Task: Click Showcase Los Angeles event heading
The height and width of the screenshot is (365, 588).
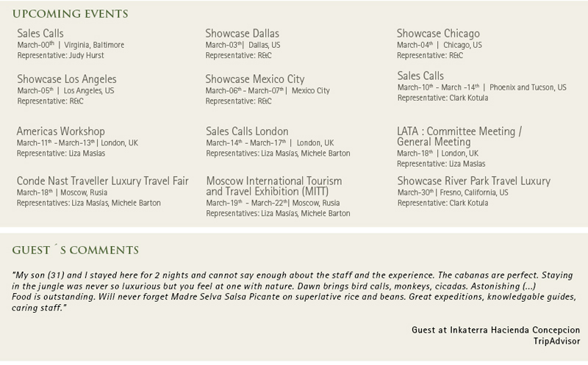Action: [x=67, y=79]
